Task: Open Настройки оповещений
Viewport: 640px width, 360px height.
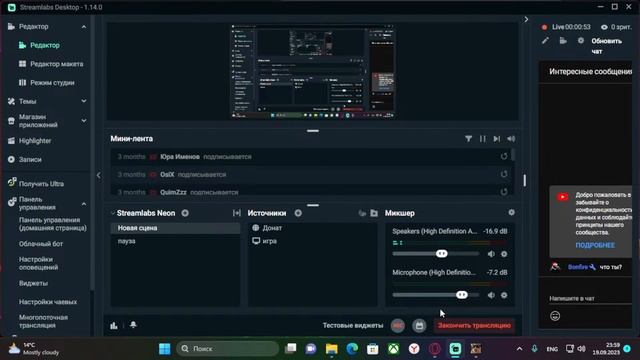Action: pyautogui.click(x=38, y=263)
